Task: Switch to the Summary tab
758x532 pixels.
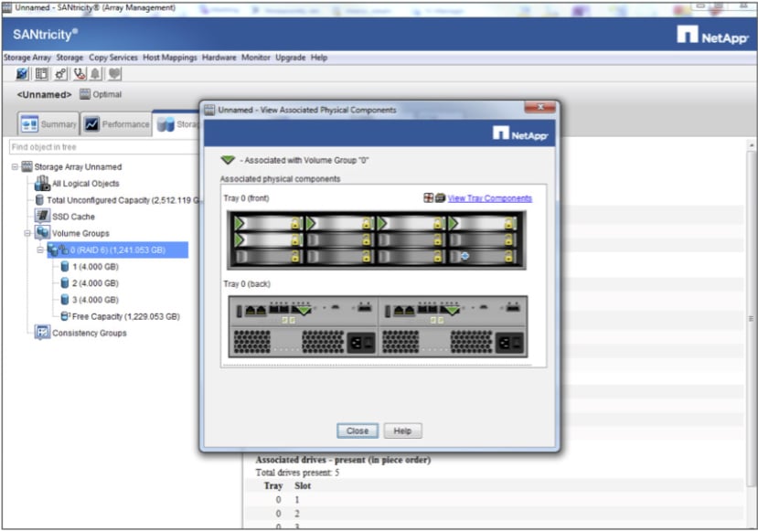Action: [x=48, y=124]
